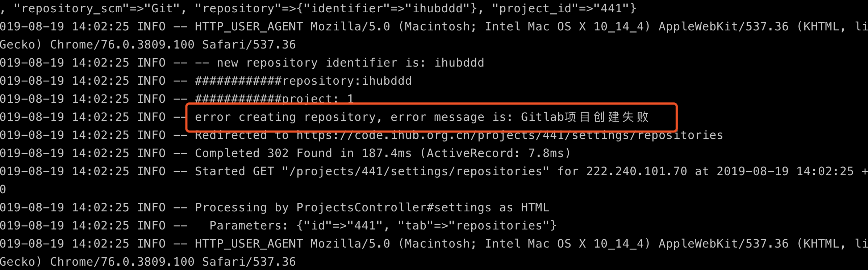The height and width of the screenshot is (270, 868).
Task: Click the "Completed 302 Found" log line
Action: (263, 153)
